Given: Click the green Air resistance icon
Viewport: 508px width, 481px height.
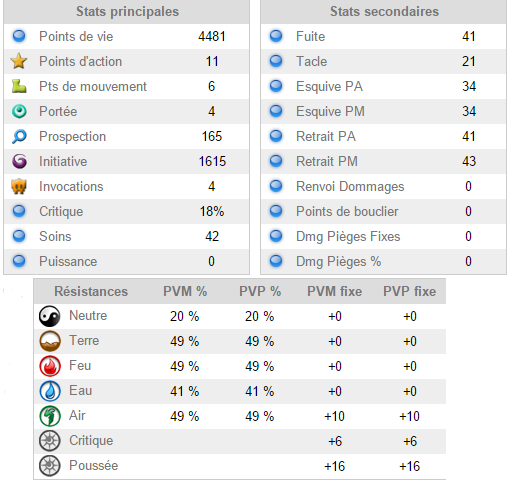Looking at the screenshot, I should (50, 416).
